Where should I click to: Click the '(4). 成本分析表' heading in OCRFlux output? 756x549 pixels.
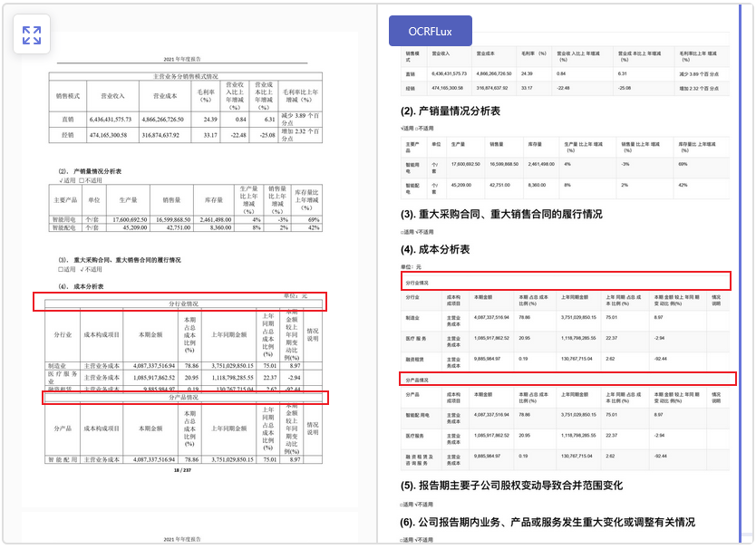(434, 250)
